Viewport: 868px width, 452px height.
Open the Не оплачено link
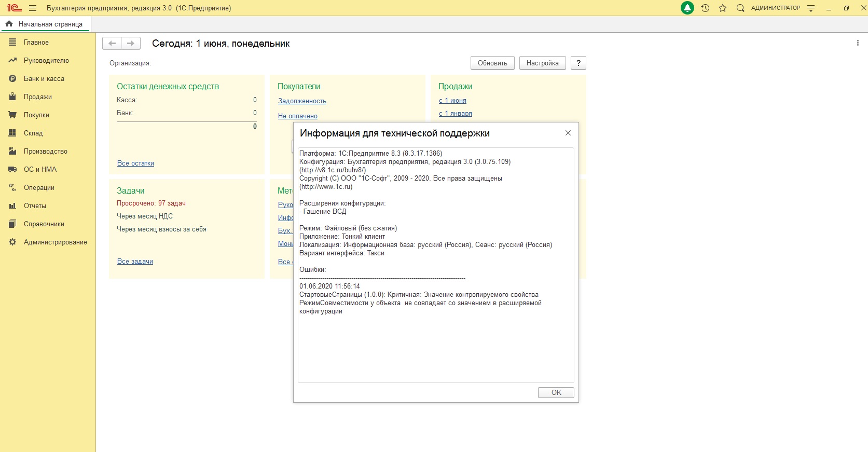[x=298, y=116]
